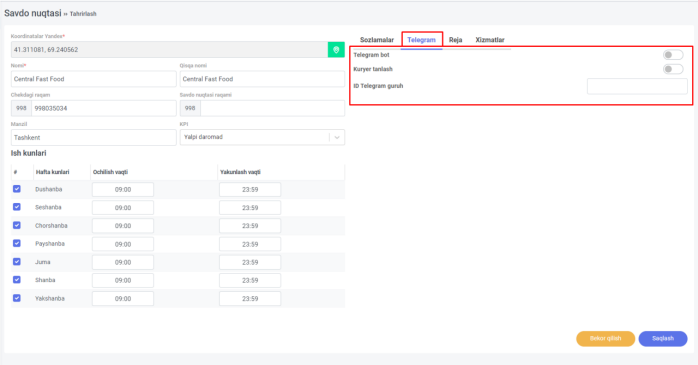Click Shanba opening time field
The image size is (698, 365).
pyautogui.click(x=123, y=280)
